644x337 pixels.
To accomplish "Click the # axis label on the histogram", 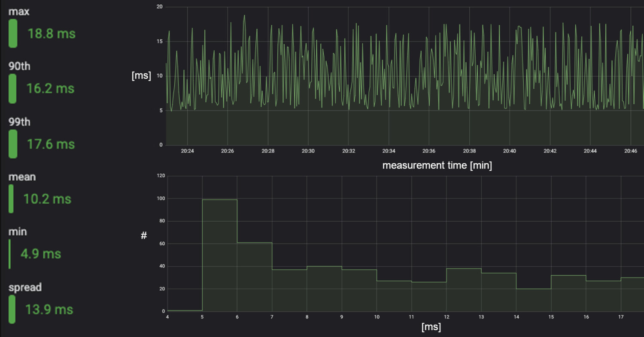I will pos(144,235).
